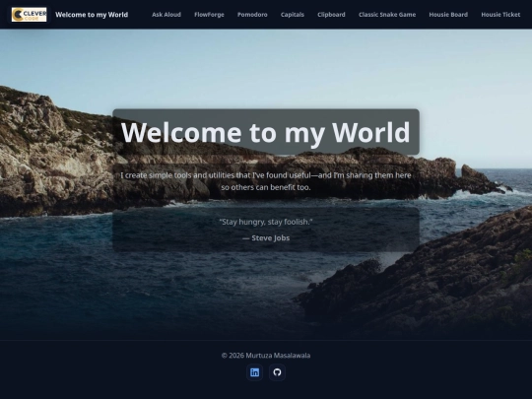The height and width of the screenshot is (399, 532).
Task: Go to the "Welcome to my World" navbar title
Action: (92, 15)
